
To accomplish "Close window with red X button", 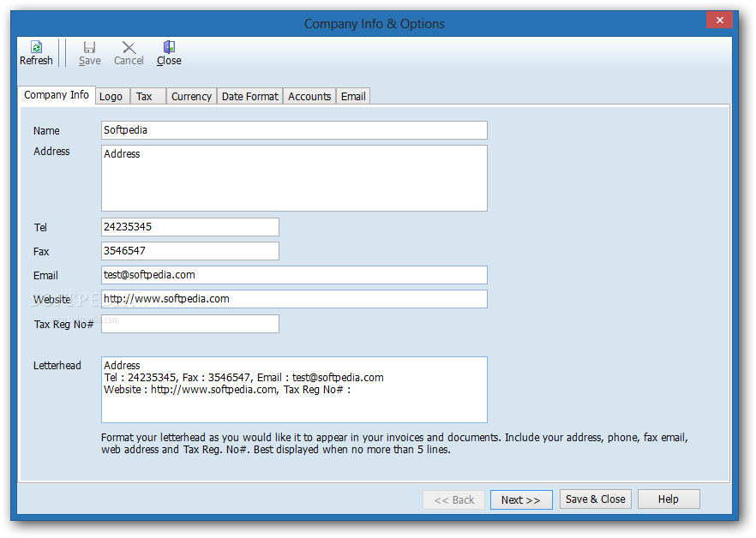I will coord(719,20).
